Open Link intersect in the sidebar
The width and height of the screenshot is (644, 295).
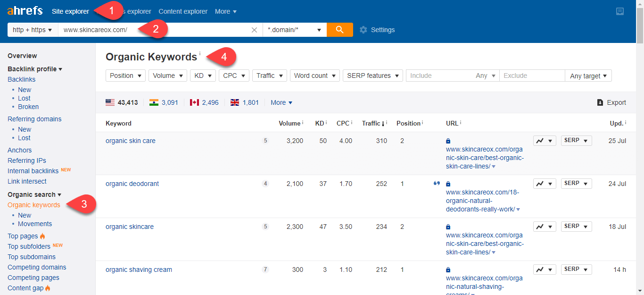(27, 181)
